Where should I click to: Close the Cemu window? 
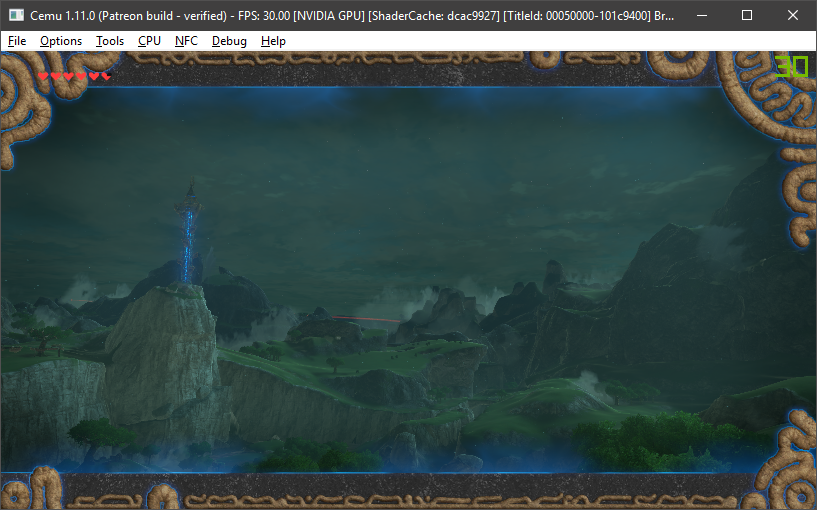coord(793,15)
